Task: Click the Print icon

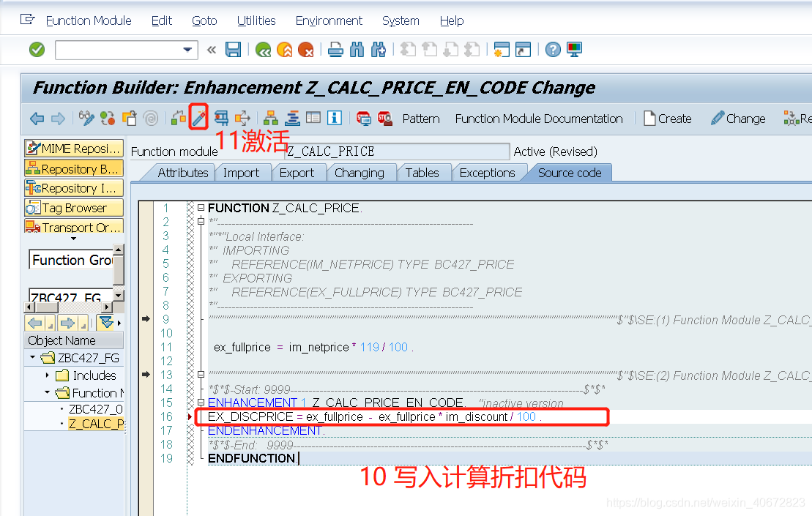Action: point(335,50)
